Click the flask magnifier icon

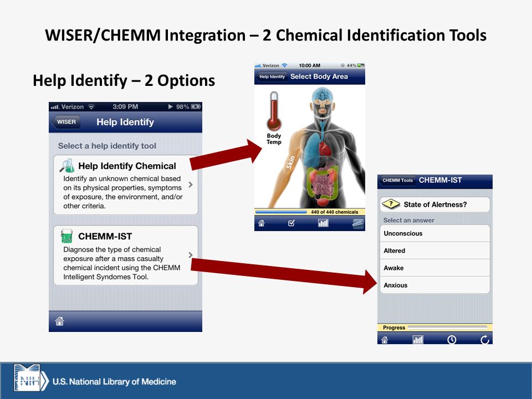pos(67,166)
